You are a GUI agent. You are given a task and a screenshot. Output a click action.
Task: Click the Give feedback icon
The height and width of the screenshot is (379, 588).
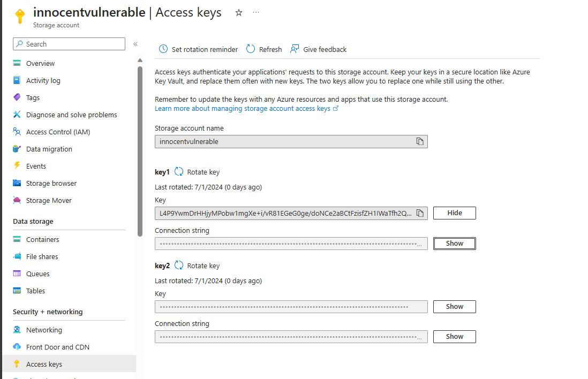(295, 49)
